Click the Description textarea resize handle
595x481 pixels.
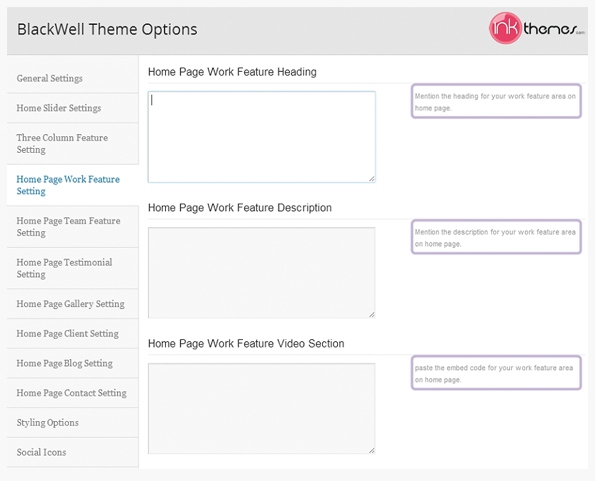(372, 314)
